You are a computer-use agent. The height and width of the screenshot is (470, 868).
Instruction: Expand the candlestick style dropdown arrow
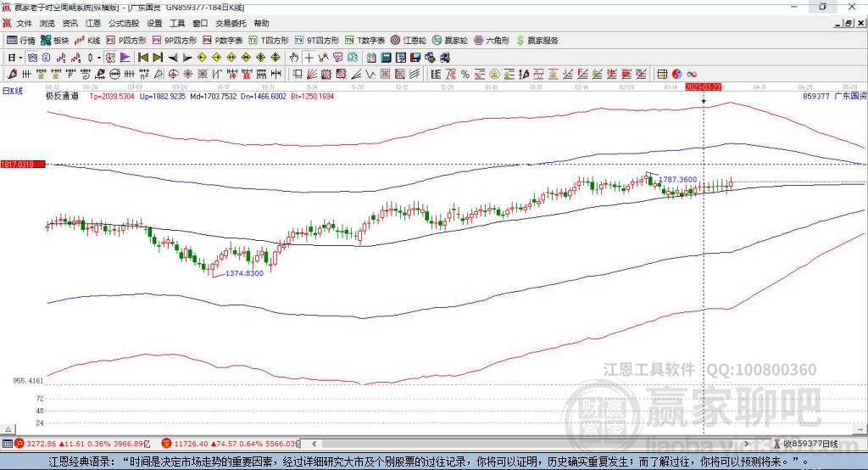click(x=99, y=58)
